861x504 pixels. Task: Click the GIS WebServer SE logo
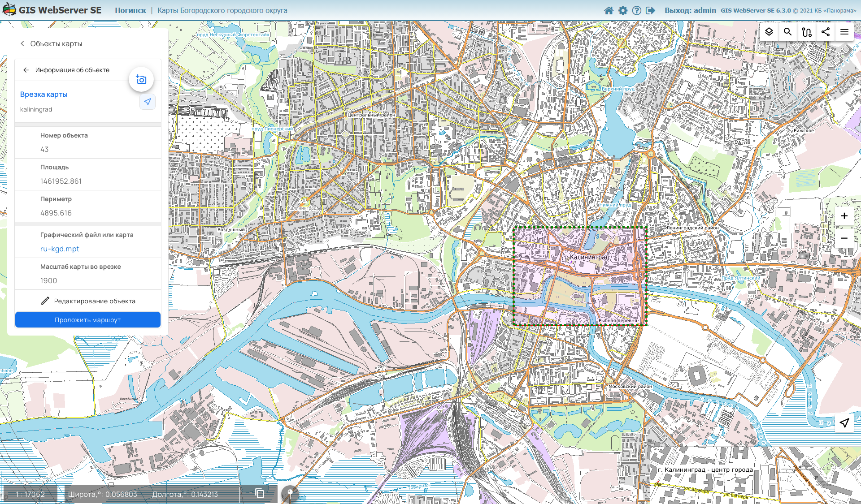52,10
